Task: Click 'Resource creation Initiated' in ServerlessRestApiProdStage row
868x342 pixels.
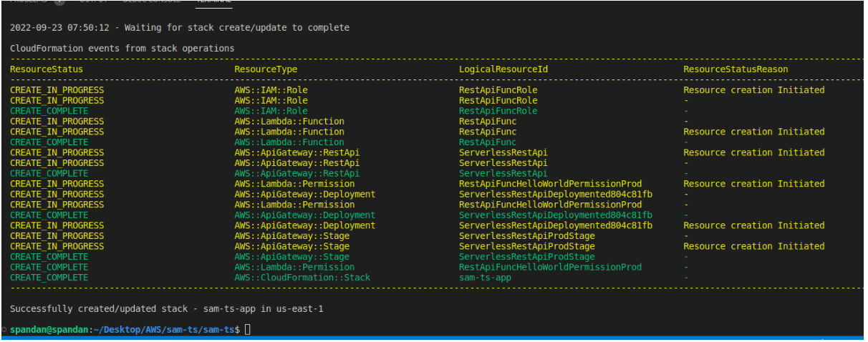Action: click(x=754, y=247)
